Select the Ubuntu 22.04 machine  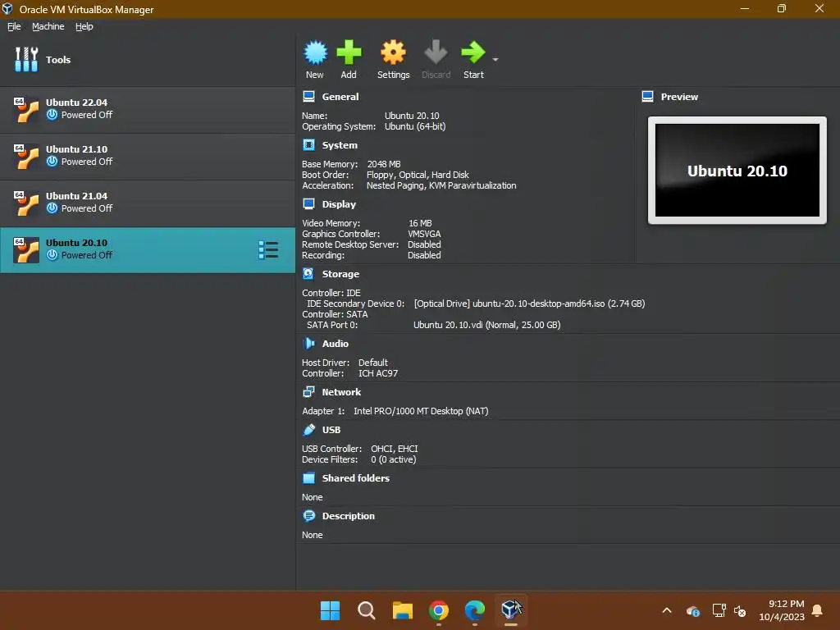[148, 109]
